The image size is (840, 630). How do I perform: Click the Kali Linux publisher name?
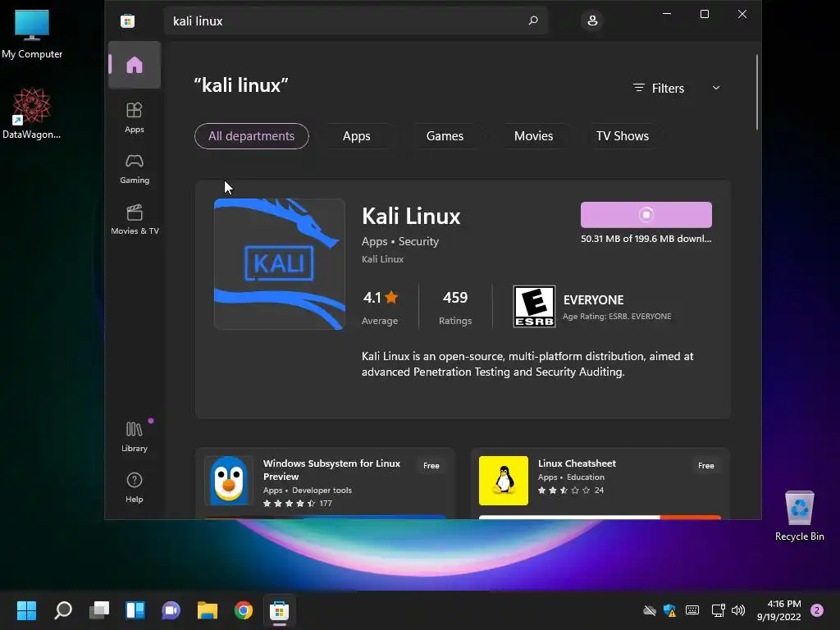coord(382,259)
